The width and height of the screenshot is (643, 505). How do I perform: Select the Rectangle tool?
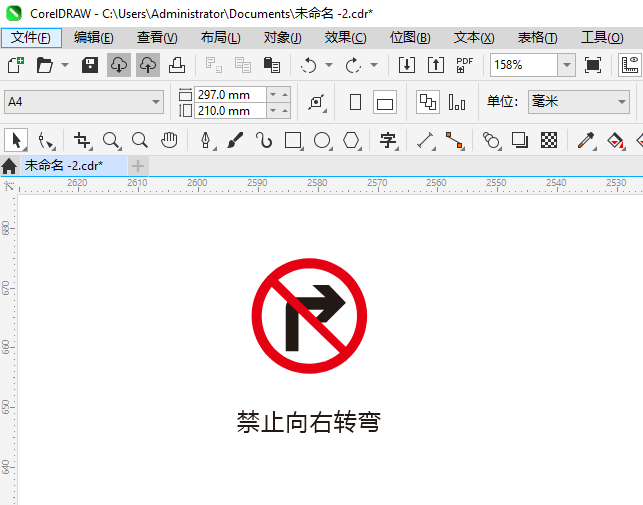pos(294,141)
